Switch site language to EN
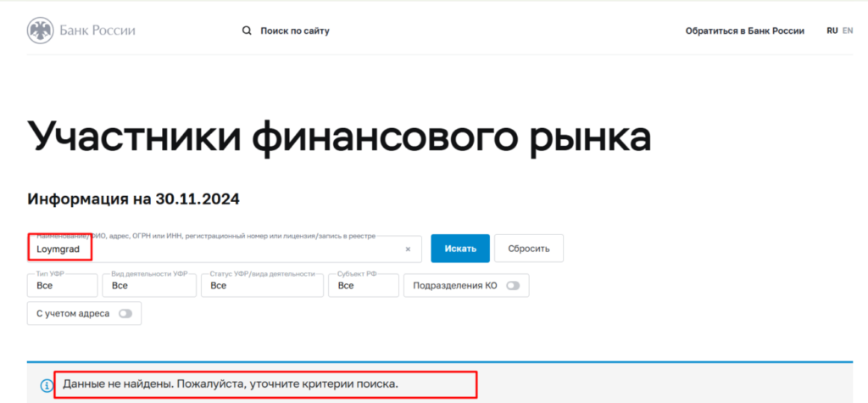Screen dimensions: 868x403 [848, 31]
